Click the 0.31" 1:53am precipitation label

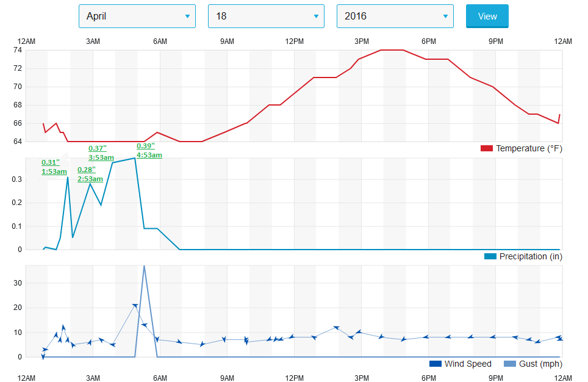pos(54,167)
